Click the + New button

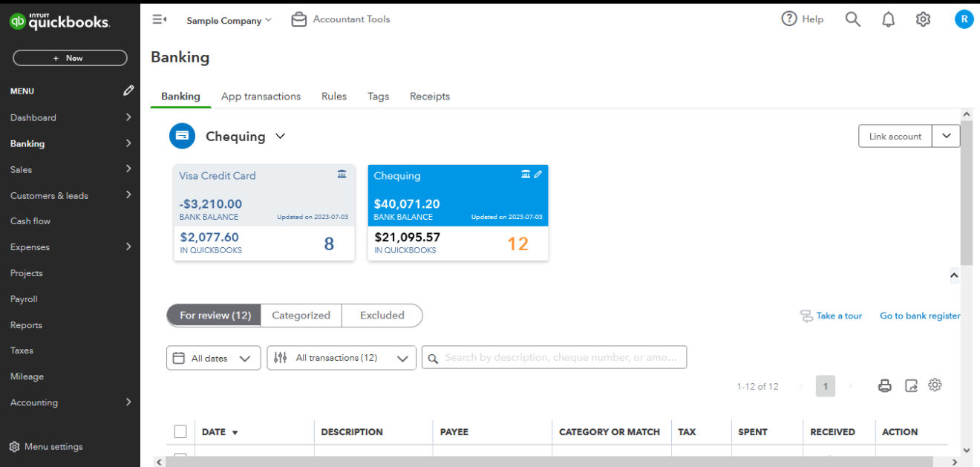[70, 57]
